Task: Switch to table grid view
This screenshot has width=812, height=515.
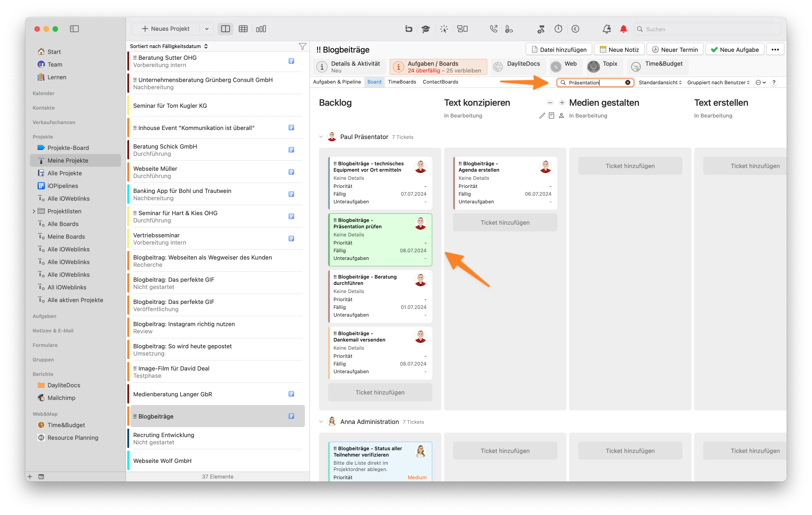Action: click(243, 29)
